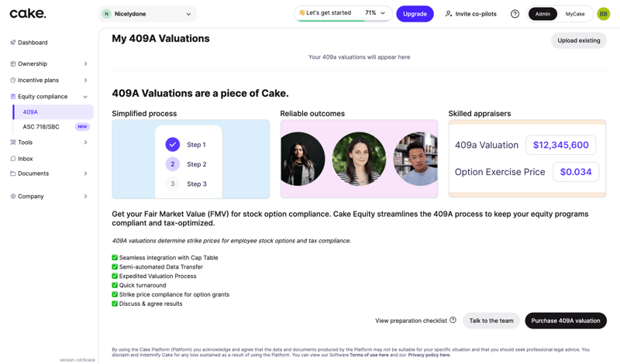Viewport: 620px width, 364px height.
Task: Expand the Incentive plans chevron
Action: point(85,81)
